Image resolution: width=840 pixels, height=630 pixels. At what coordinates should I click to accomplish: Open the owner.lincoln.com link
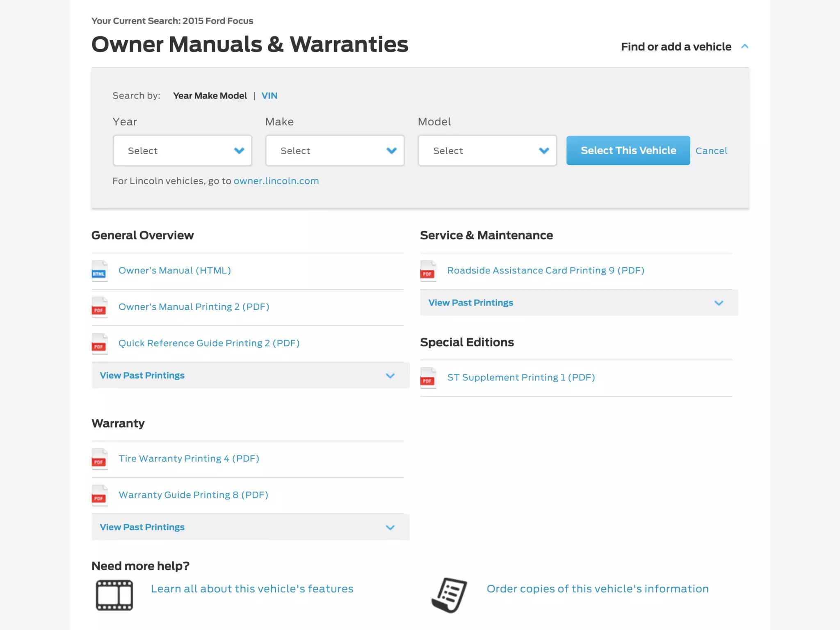pyautogui.click(x=276, y=181)
